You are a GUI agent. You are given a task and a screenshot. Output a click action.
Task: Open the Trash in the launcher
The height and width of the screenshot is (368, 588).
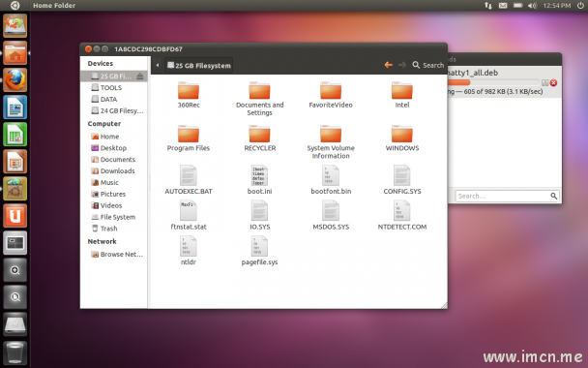tap(15, 353)
